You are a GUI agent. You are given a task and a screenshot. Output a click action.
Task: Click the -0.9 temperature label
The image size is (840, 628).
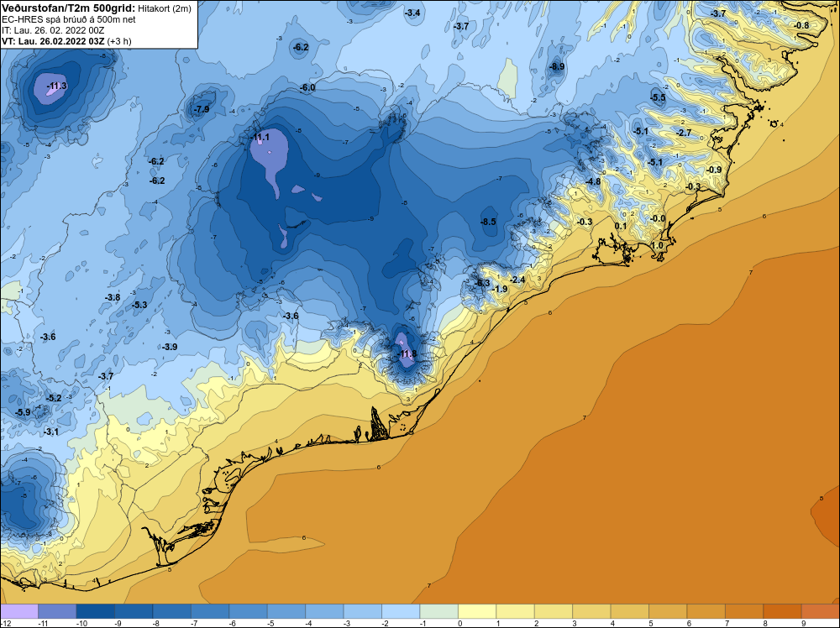tap(713, 170)
